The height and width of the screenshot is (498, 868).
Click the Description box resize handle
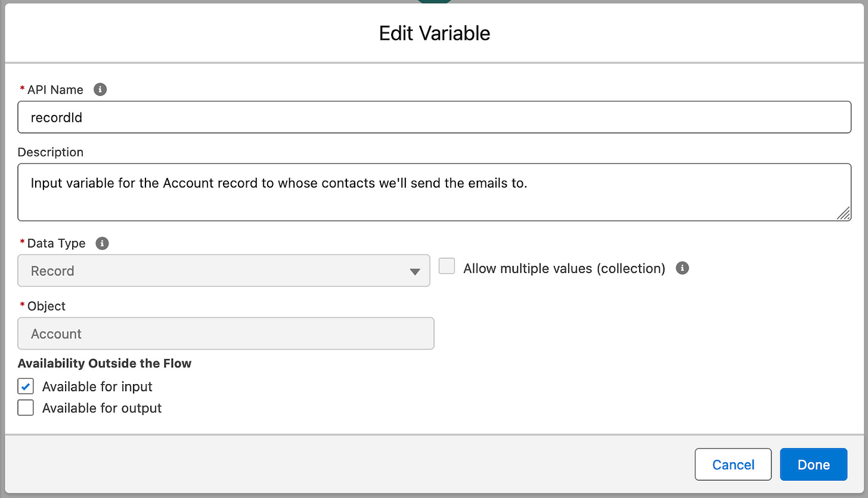(844, 214)
